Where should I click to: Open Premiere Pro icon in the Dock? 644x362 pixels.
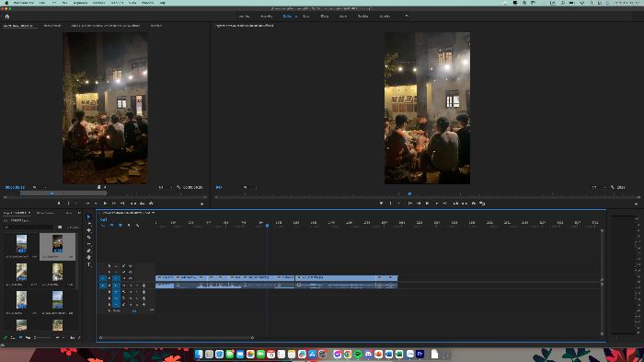pos(420,354)
